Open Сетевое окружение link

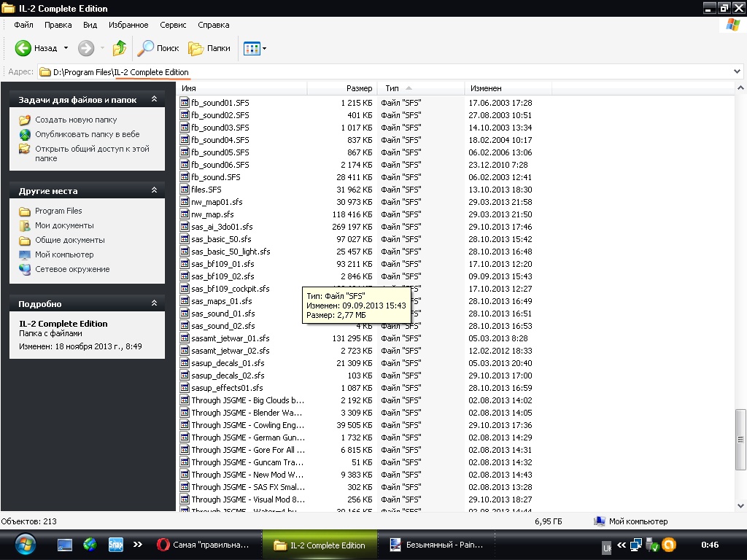coord(72,270)
